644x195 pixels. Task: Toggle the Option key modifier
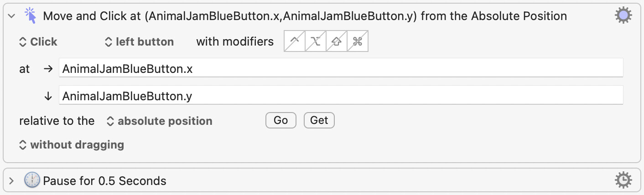(x=316, y=41)
